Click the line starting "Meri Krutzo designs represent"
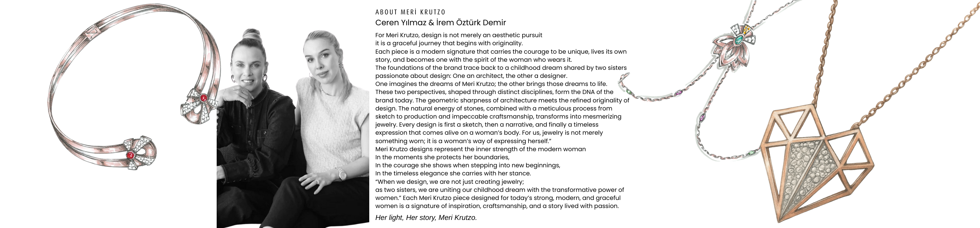This screenshot has height=228, width=980. pos(480,149)
